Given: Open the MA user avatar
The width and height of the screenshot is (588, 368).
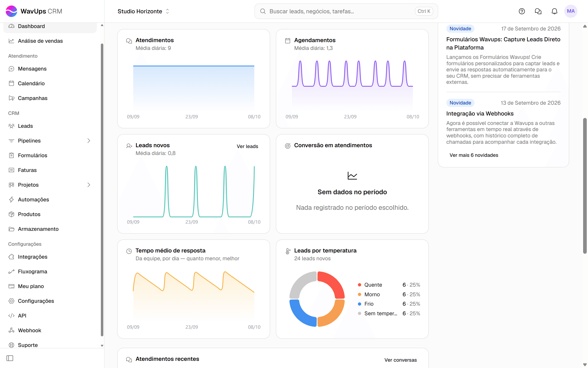Looking at the screenshot, I should tap(570, 11).
